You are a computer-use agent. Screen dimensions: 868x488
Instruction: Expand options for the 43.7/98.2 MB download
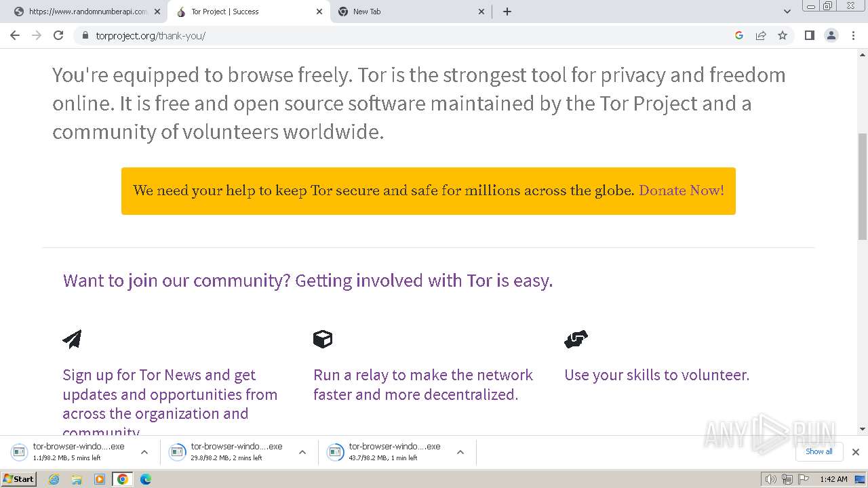[x=460, y=452]
